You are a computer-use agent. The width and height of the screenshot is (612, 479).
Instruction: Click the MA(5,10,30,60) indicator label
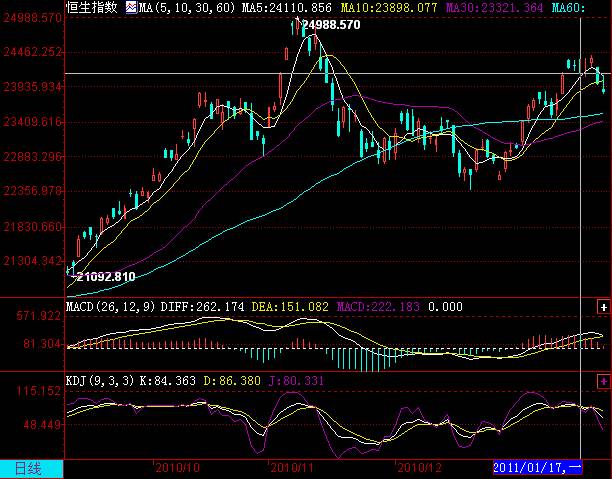tap(187, 7)
